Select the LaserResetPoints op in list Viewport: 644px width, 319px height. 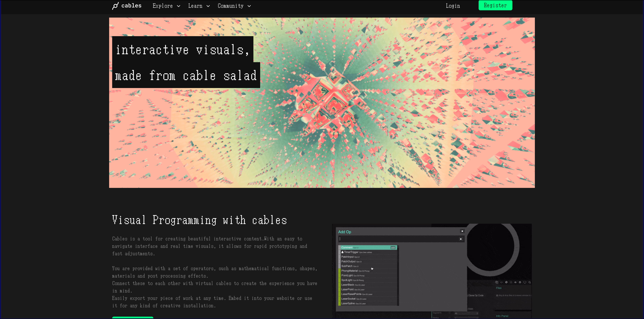pos(368,294)
